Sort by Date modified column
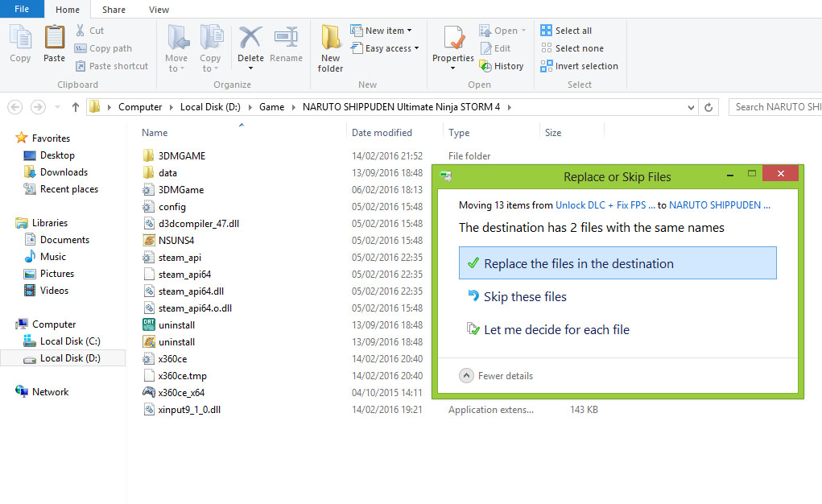Viewport: 822px width, 504px height. tap(382, 133)
